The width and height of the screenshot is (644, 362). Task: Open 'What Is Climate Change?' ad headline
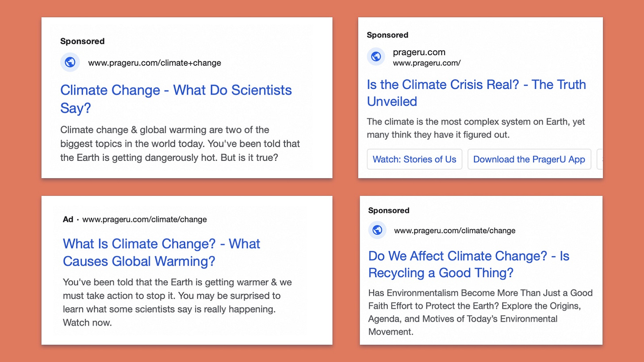[161, 252]
